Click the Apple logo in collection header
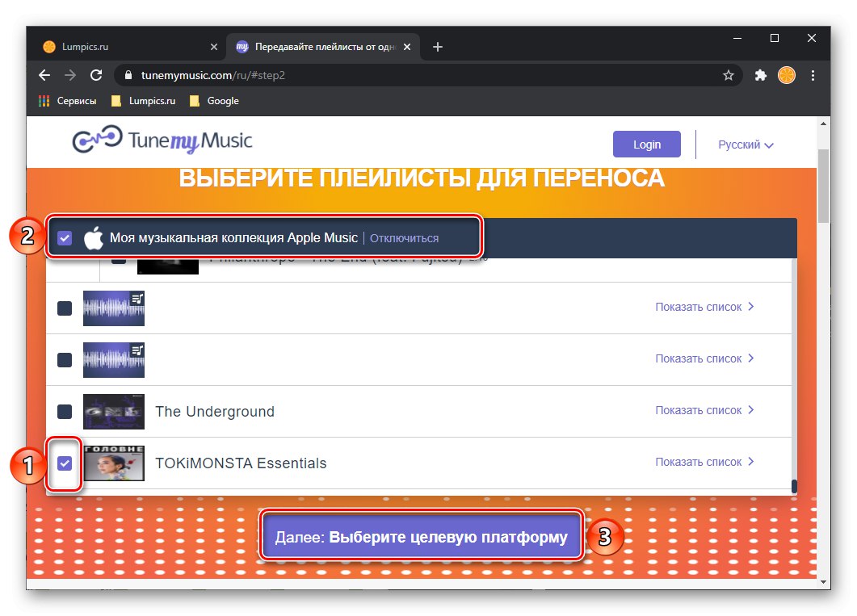This screenshot has width=857, height=616. click(x=94, y=238)
